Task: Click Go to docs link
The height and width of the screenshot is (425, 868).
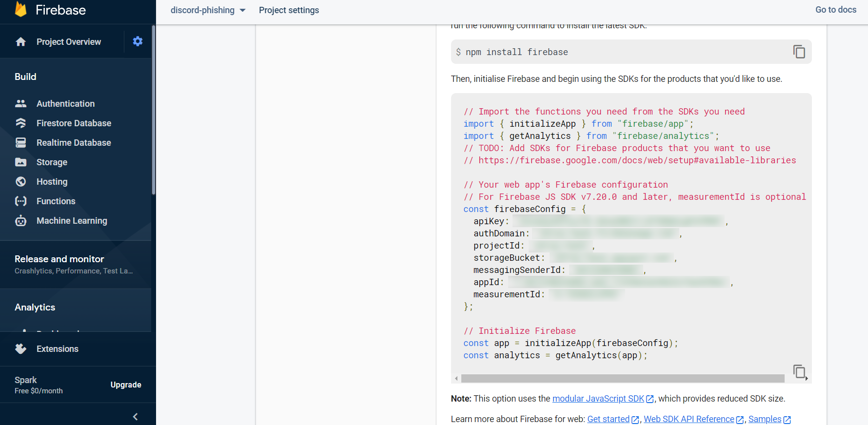Action: (836, 10)
